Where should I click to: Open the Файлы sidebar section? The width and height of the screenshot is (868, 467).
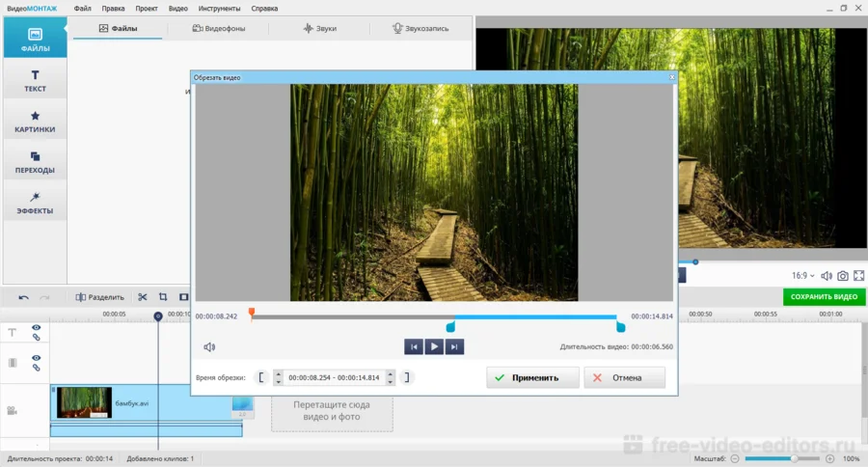35,37
